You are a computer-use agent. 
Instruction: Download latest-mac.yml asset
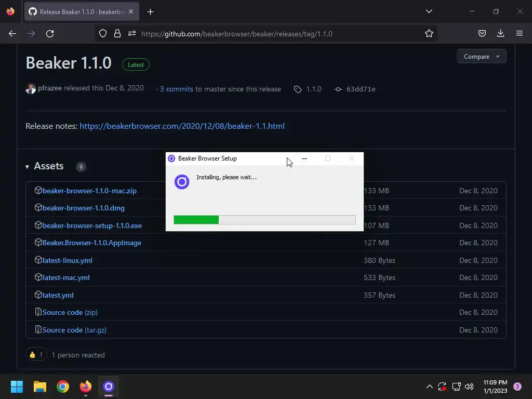click(66, 277)
